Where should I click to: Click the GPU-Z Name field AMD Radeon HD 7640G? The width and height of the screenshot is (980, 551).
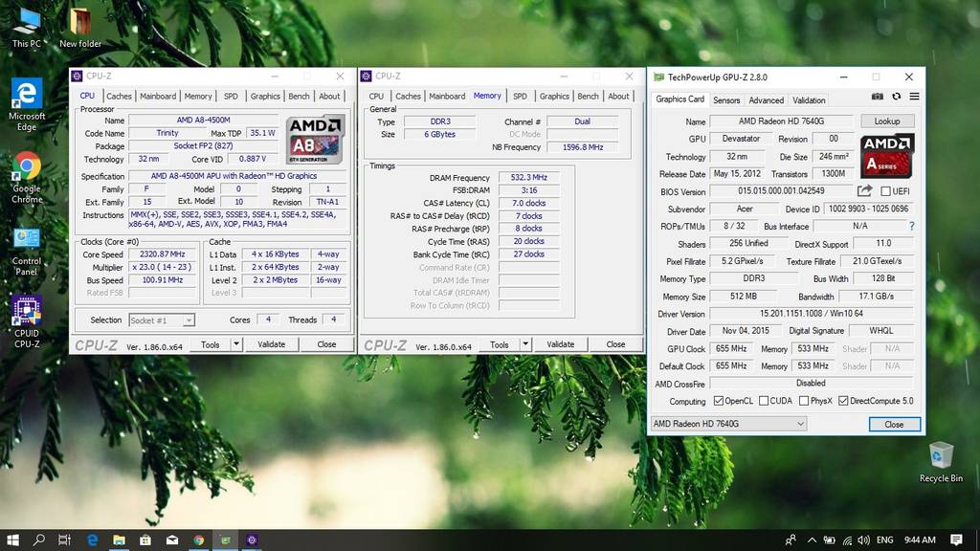click(781, 121)
